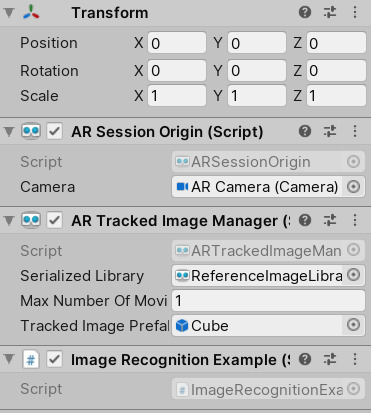Open AR Session Origin help reference

305,131
